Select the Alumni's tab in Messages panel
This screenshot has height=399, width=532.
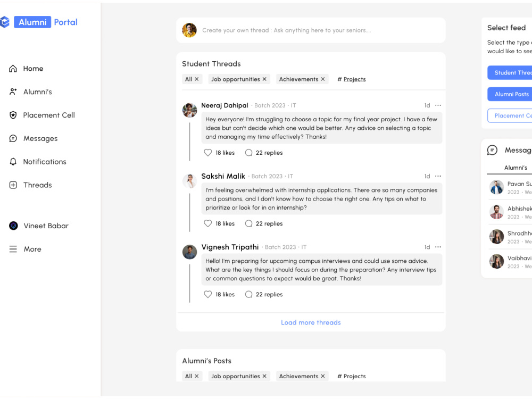tap(516, 168)
